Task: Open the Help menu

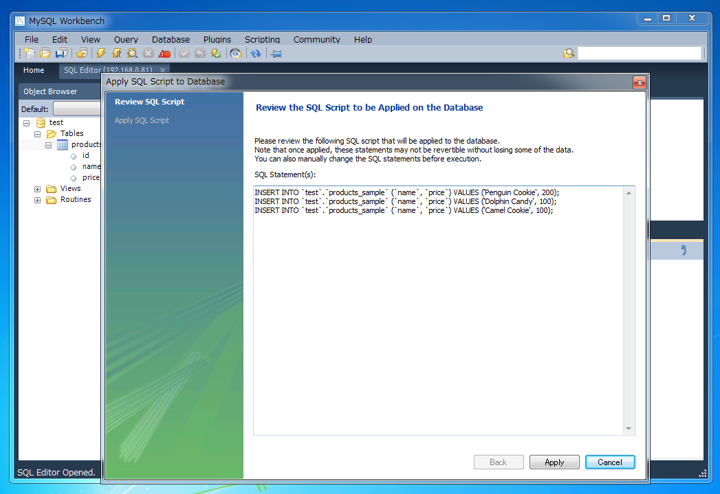Action: pos(363,39)
